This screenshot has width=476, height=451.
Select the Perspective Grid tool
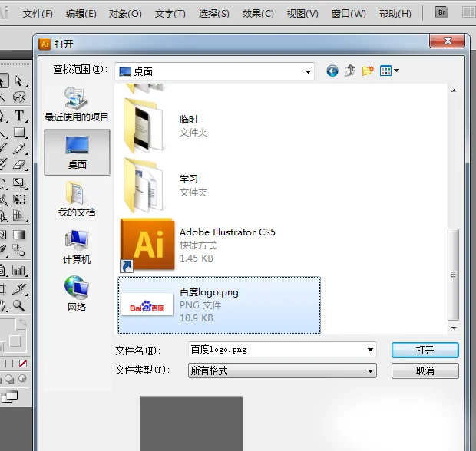[19, 216]
